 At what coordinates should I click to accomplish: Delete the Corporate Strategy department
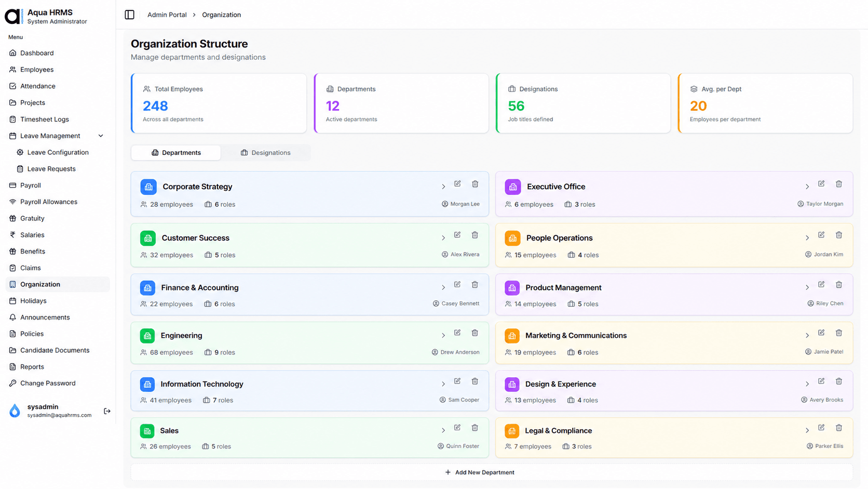(475, 184)
